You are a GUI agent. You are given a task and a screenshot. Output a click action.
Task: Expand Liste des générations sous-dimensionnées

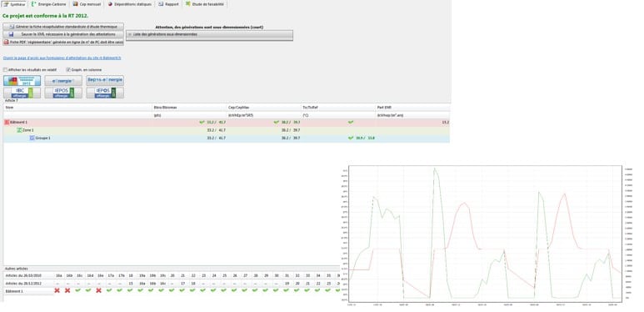click(209, 34)
